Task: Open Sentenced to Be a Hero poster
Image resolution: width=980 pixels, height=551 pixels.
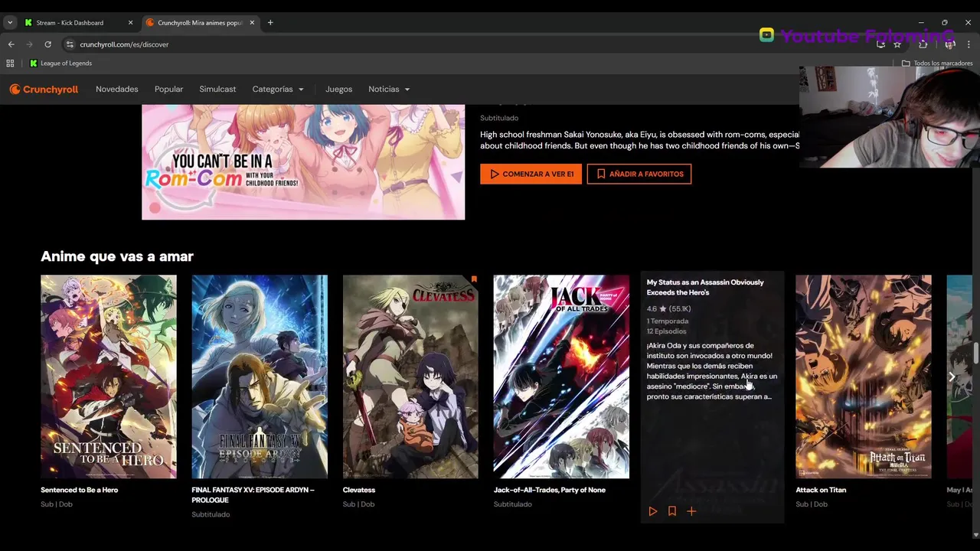Action: pos(109,377)
